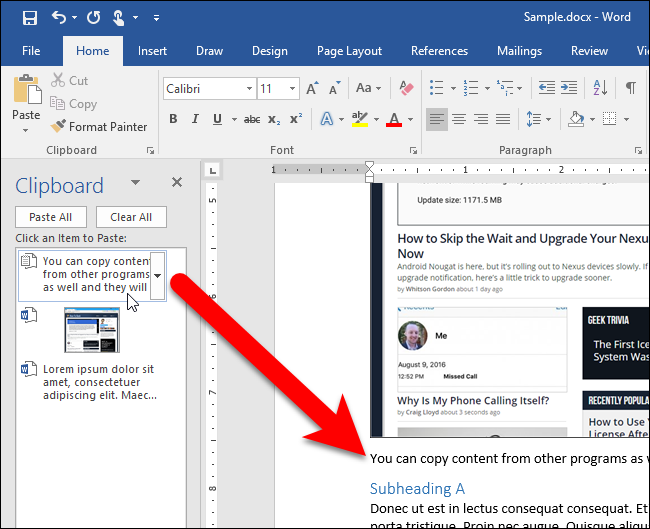Open the File tab
The width and height of the screenshot is (650, 529).
point(31,51)
